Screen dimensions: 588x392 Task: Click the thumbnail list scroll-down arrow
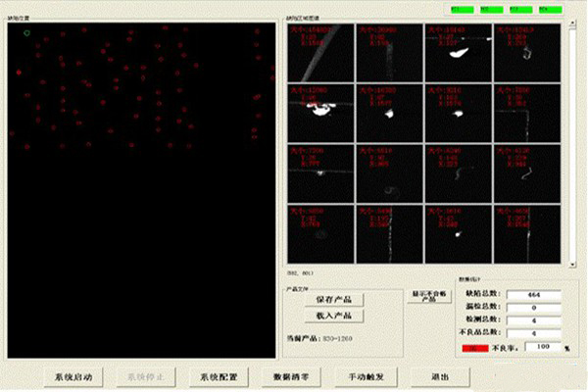[572, 265]
